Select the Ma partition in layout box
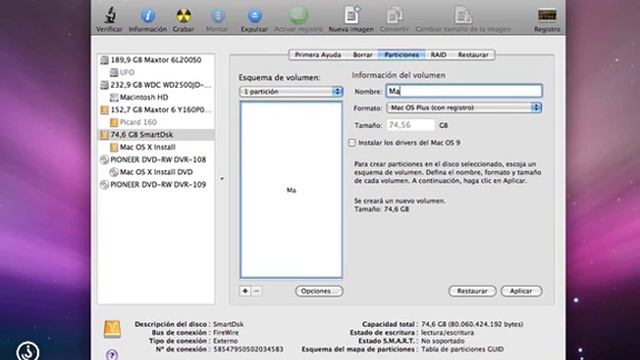The image size is (640, 360). point(291,190)
